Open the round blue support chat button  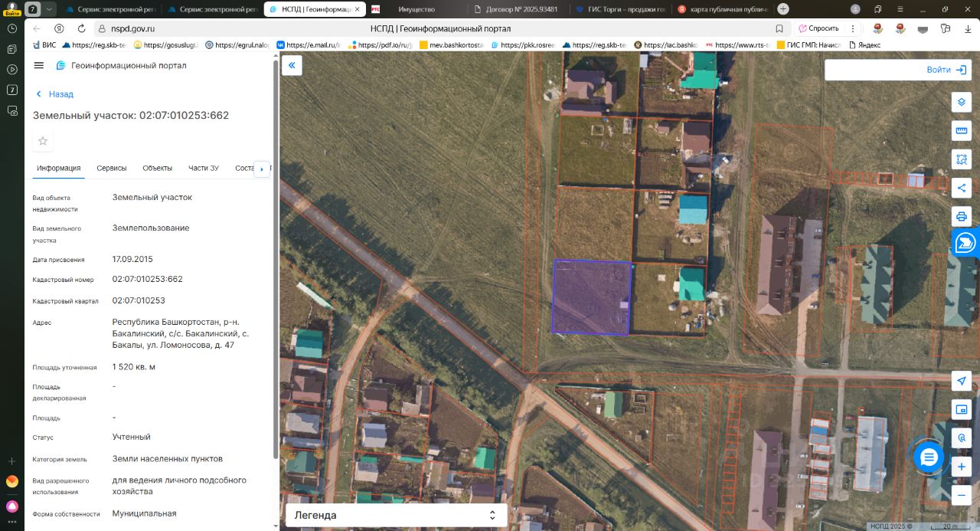[x=929, y=457]
